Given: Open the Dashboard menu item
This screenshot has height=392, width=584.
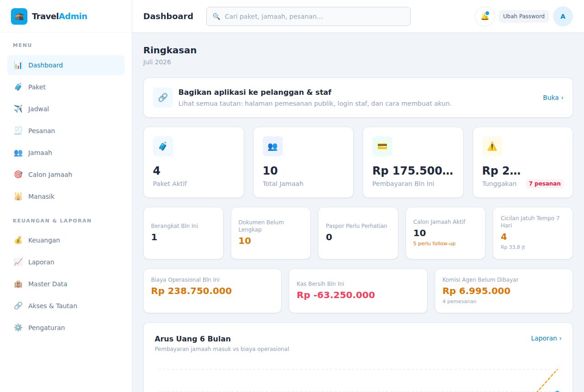Looking at the screenshot, I should 66,65.
